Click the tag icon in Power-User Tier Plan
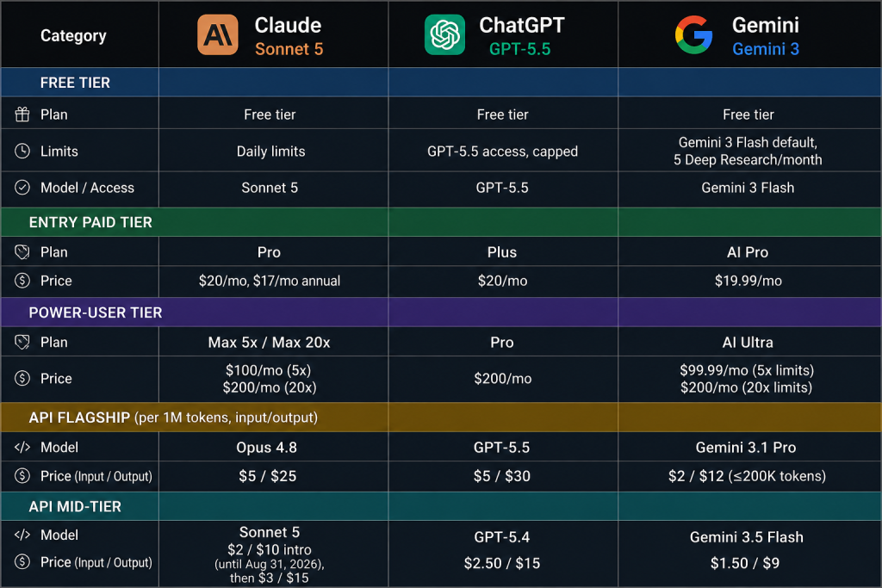The height and width of the screenshot is (588, 882). [x=22, y=343]
